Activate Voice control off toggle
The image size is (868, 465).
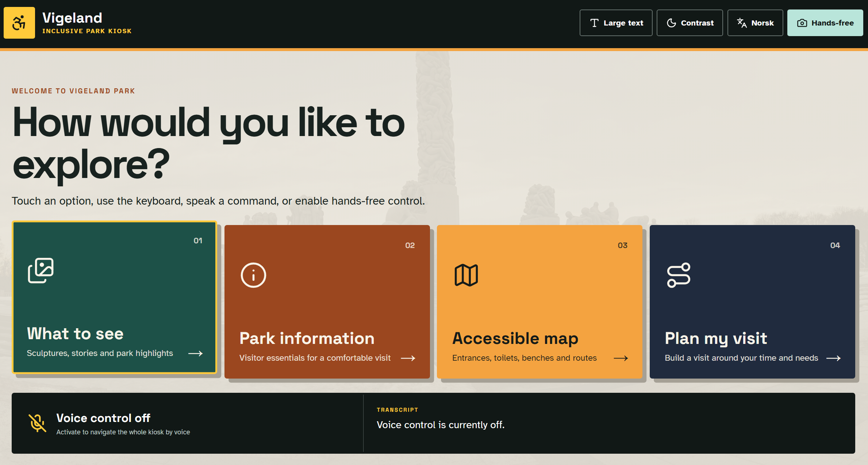[187, 423]
